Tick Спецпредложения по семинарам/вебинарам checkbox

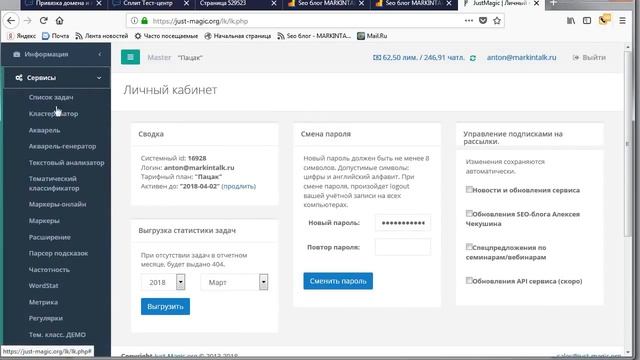click(x=469, y=247)
